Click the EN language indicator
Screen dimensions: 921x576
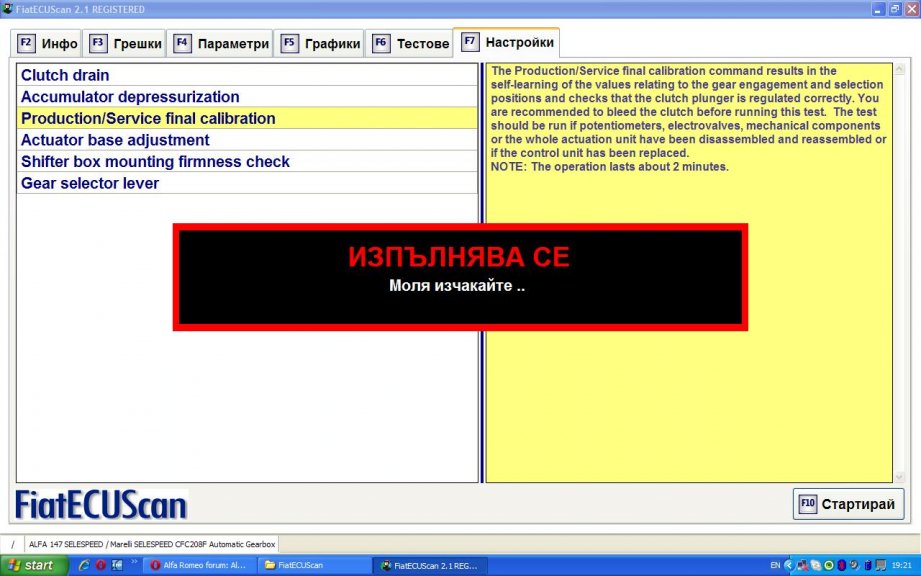pos(774,566)
